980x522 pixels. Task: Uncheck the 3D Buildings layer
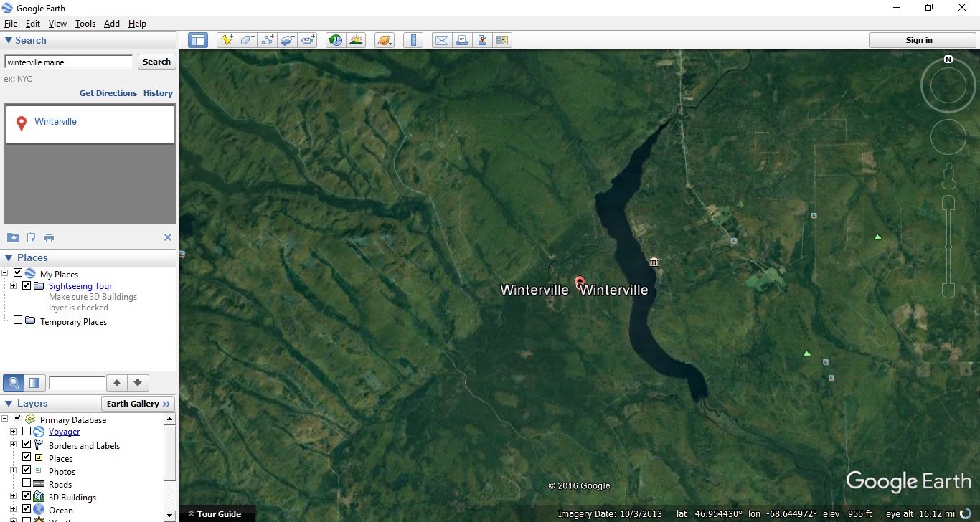click(x=27, y=496)
